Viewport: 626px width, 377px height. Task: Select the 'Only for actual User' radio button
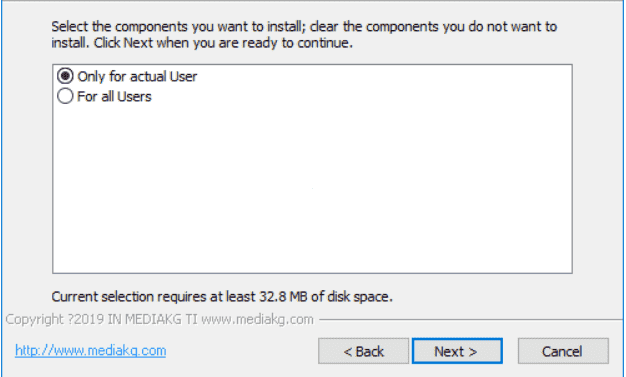click(65, 76)
